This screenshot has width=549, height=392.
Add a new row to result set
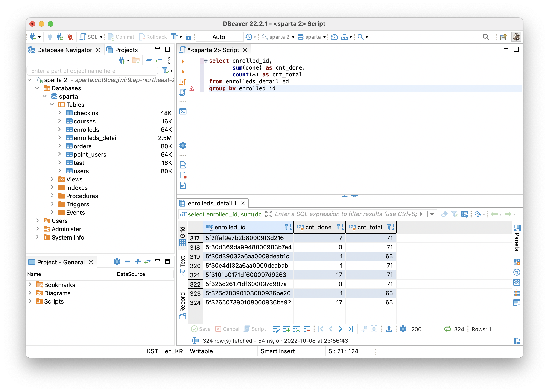[x=287, y=329]
